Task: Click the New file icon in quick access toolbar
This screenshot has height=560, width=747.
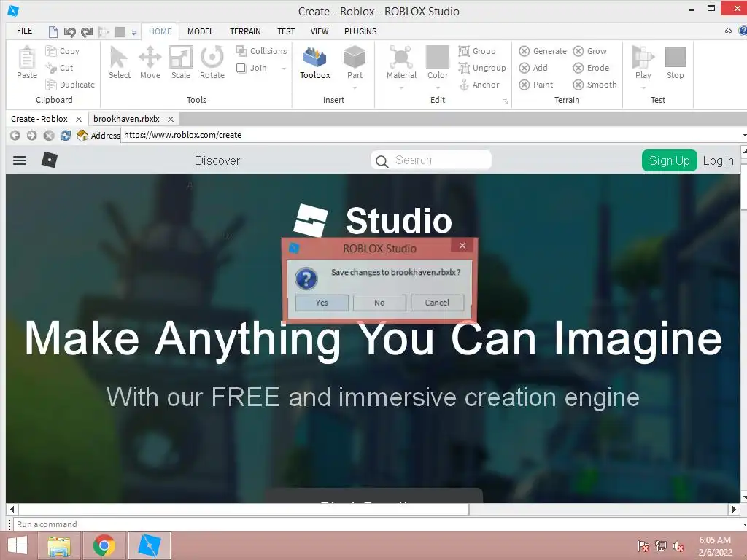Action: (53, 32)
